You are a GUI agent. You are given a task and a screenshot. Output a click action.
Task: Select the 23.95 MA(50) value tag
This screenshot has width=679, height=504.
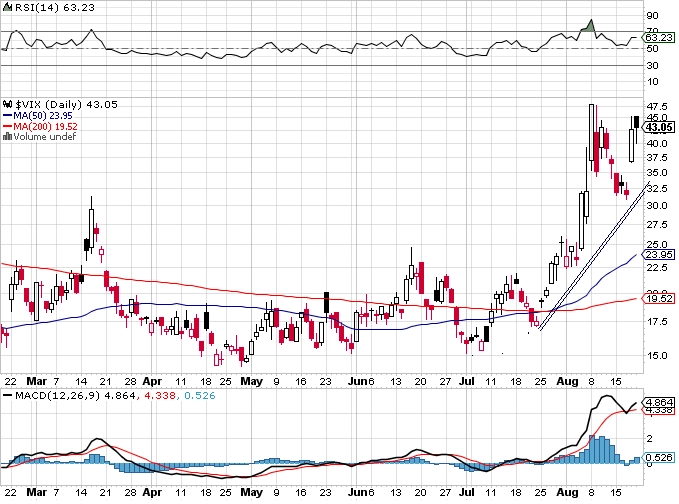pyautogui.click(x=659, y=255)
